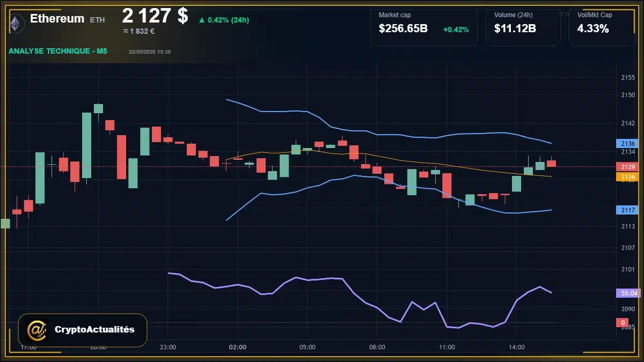Click the 11:00 time axis label

point(447,347)
